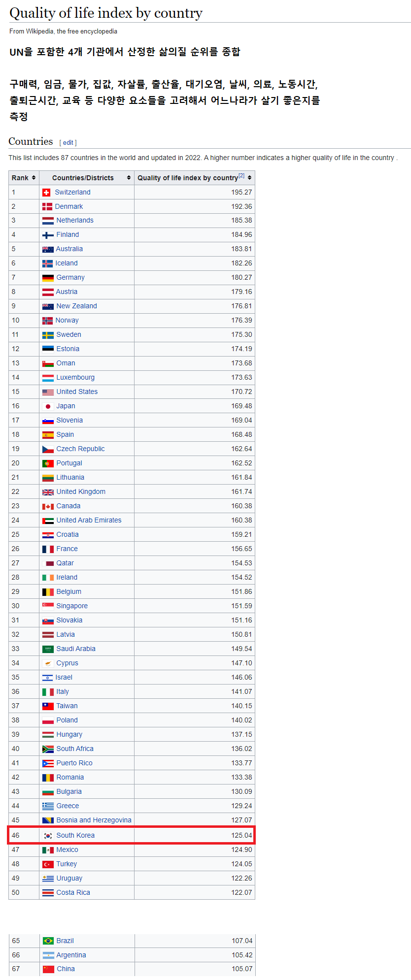Open the Bosnia and Herzegovina link
Image resolution: width=411 pixels, height=980 pixels.
(x=94, y=820)
